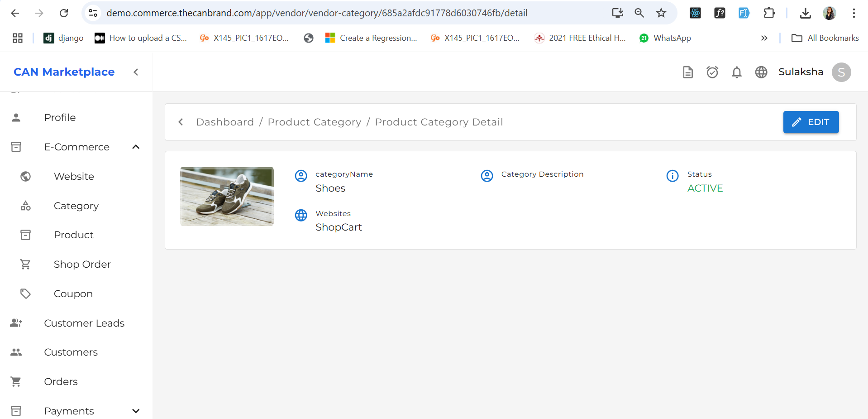Open the Dashboard breadcrumb link
Screen dimensions: 868x419
click(225, 122)
